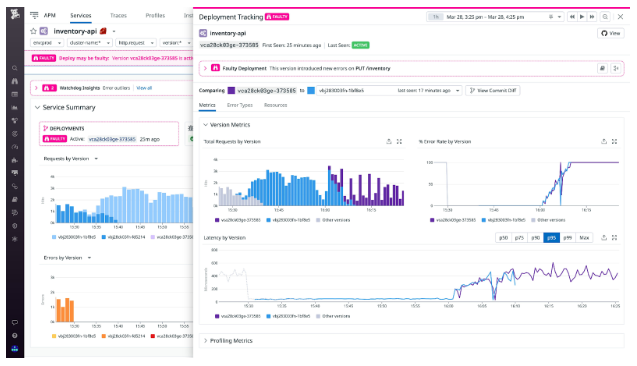Expand the Watchdog Insights row

pyautogui.click(x=36, y=88)
